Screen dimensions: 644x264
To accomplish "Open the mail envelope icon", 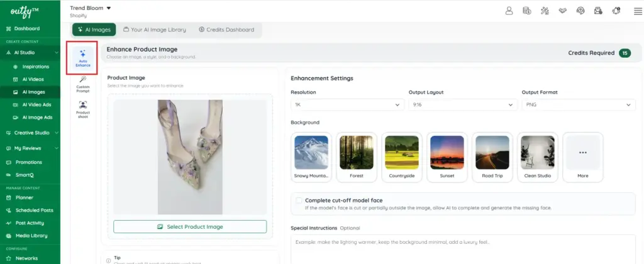I will pyautogui.click(x=598, y=11).
